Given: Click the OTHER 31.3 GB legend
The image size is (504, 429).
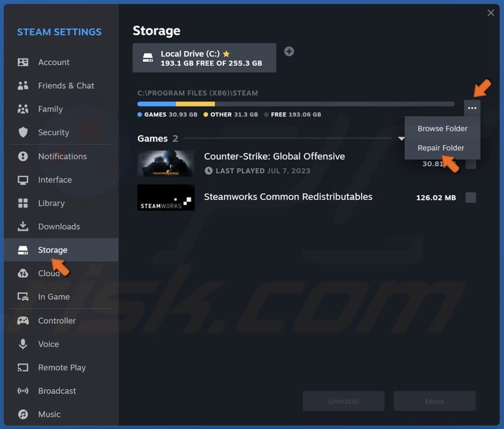Looking at the screenshot, I should pyautogui.click(x=231, y=114).
